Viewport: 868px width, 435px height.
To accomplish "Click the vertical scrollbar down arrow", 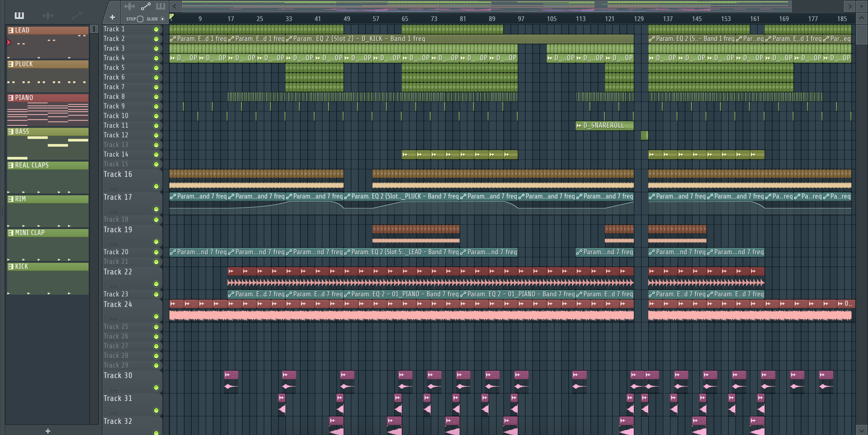I will [x=862, y=430].
